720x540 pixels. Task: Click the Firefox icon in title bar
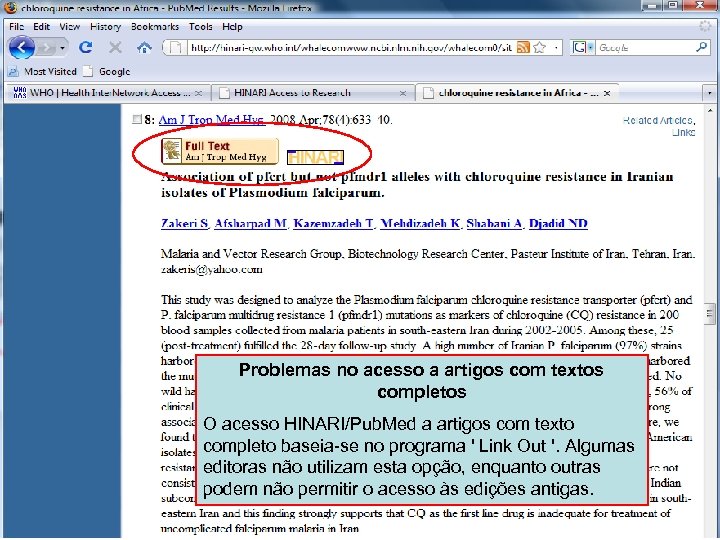point(10,6)
